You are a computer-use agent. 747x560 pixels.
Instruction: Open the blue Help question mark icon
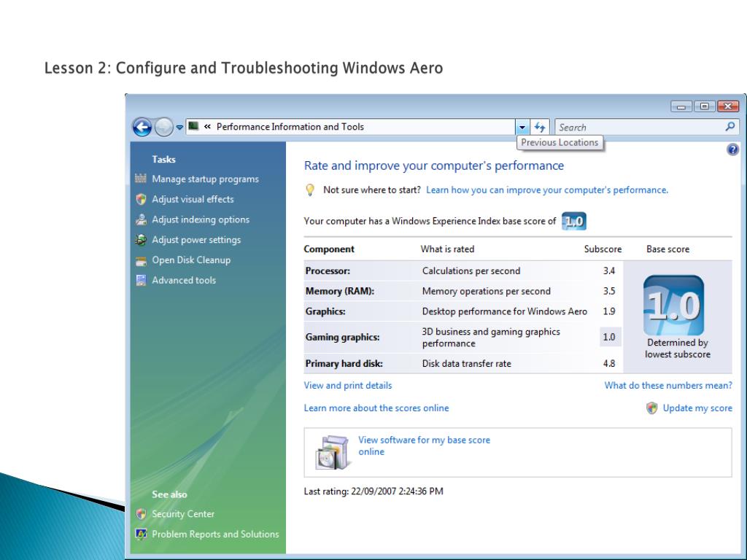pos(732,149)
